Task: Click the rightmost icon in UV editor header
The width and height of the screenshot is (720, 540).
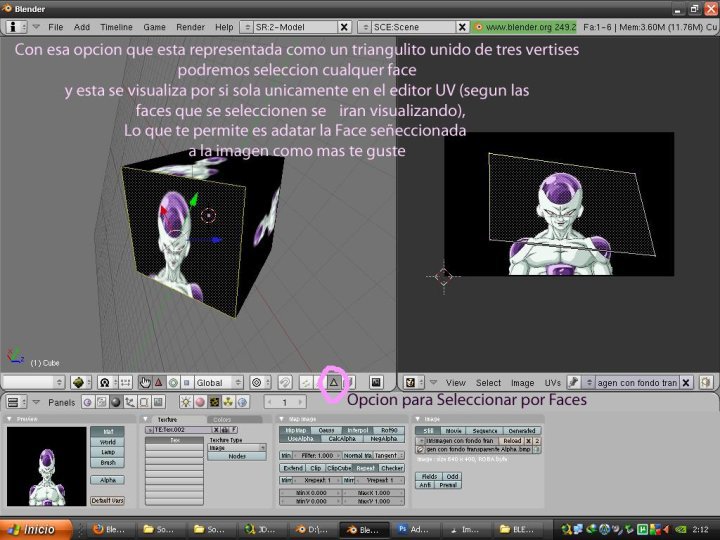Action: tap(706, 382)
